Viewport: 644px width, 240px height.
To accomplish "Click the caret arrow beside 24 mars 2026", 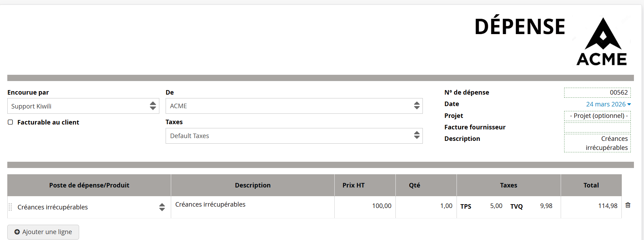I will pos(629,104).
